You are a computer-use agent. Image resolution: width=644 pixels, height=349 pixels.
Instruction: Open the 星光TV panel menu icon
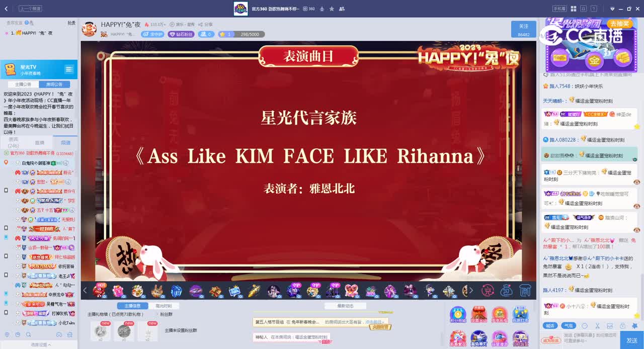point(69,69)
